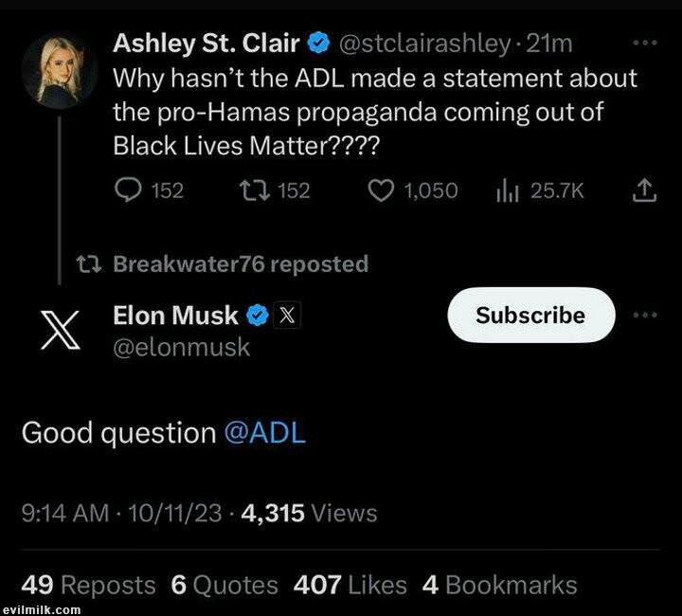Click verified checkmark next to Ashley St. Clair
This screenshot has width=682, height=616.
coord(320,44)
